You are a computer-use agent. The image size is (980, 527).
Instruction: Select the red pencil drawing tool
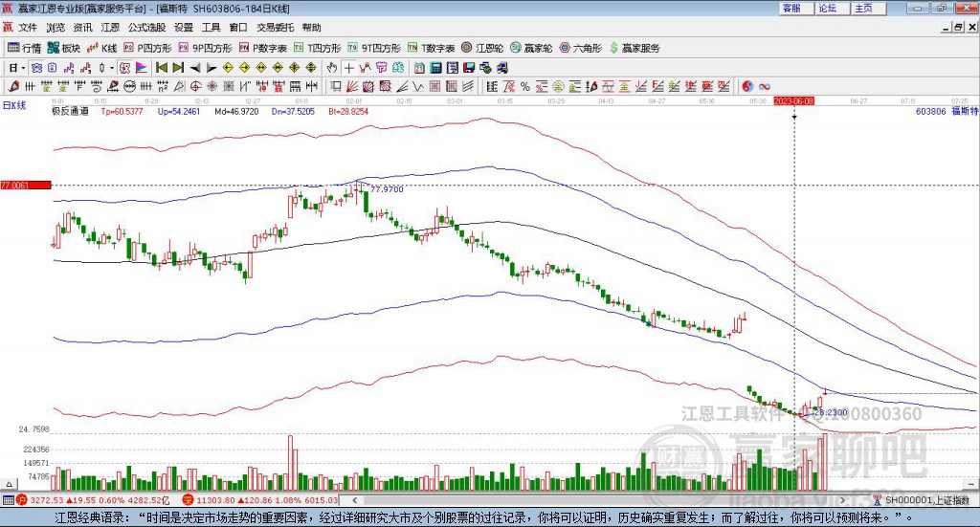tap(13, 87)
